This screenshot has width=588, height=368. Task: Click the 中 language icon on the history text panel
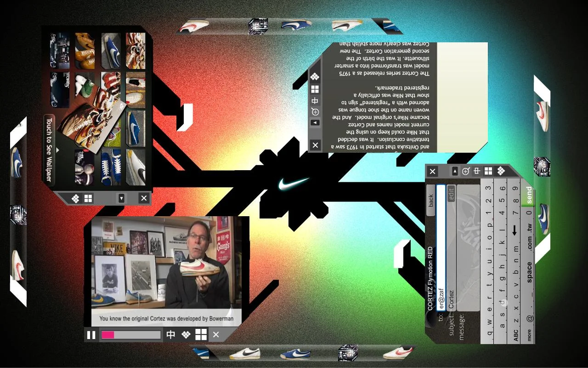315,101
